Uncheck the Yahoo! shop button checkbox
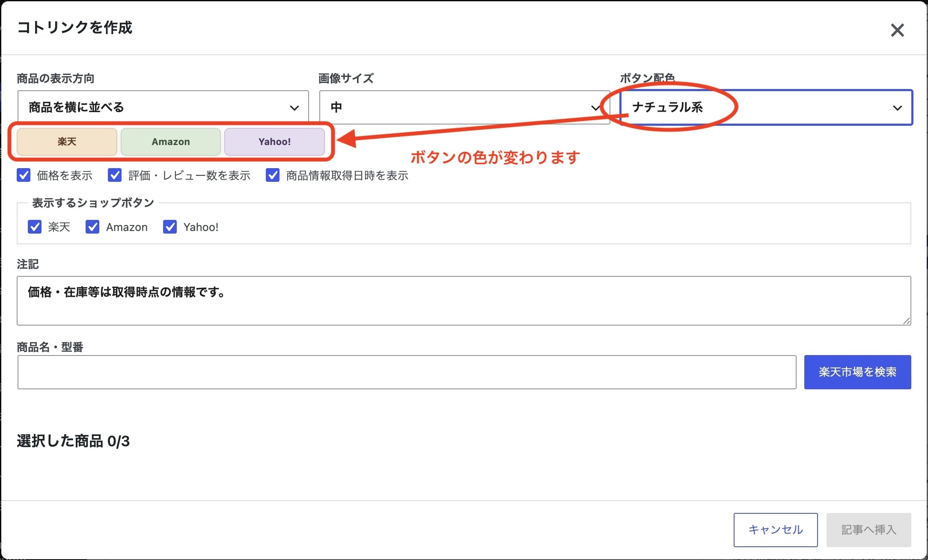 coord(170,227)
